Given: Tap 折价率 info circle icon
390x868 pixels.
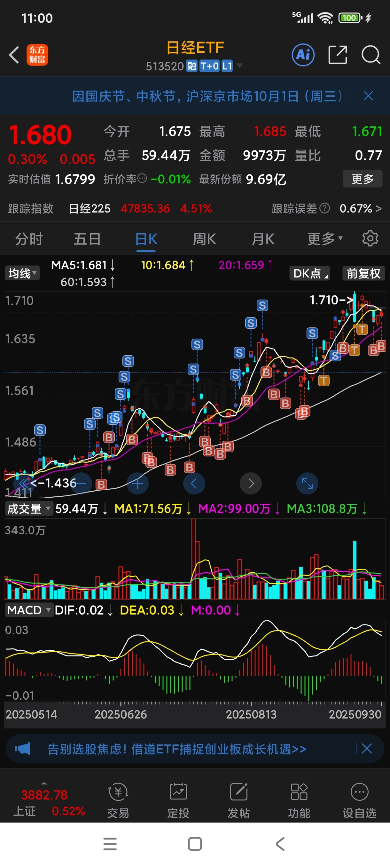Looking at the screenshot, I should 142,178.
